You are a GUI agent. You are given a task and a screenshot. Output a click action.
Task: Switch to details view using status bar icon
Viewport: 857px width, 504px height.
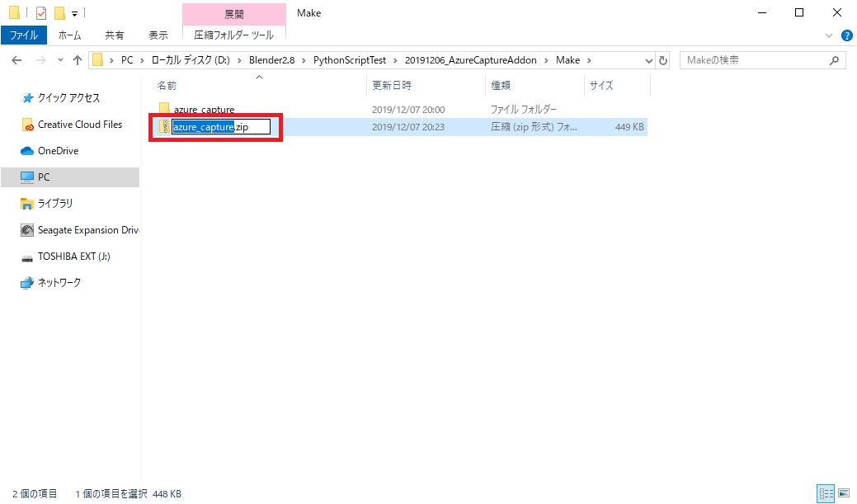(x=825, y=493)
